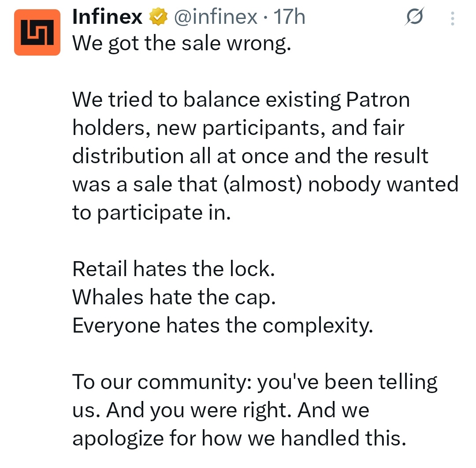Open the Infinex profile avatar
This screenshot has width=476, height=468.
coord(37,32)
